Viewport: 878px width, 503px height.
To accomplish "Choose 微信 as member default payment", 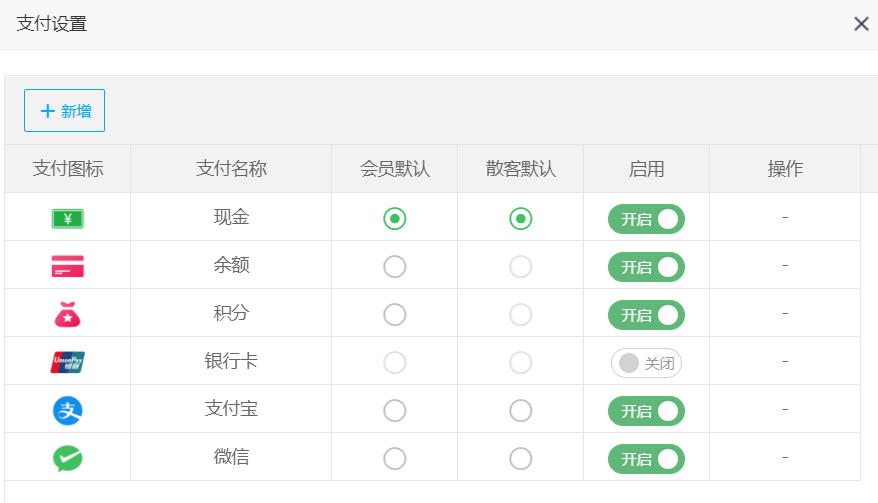I will (395, 458).
